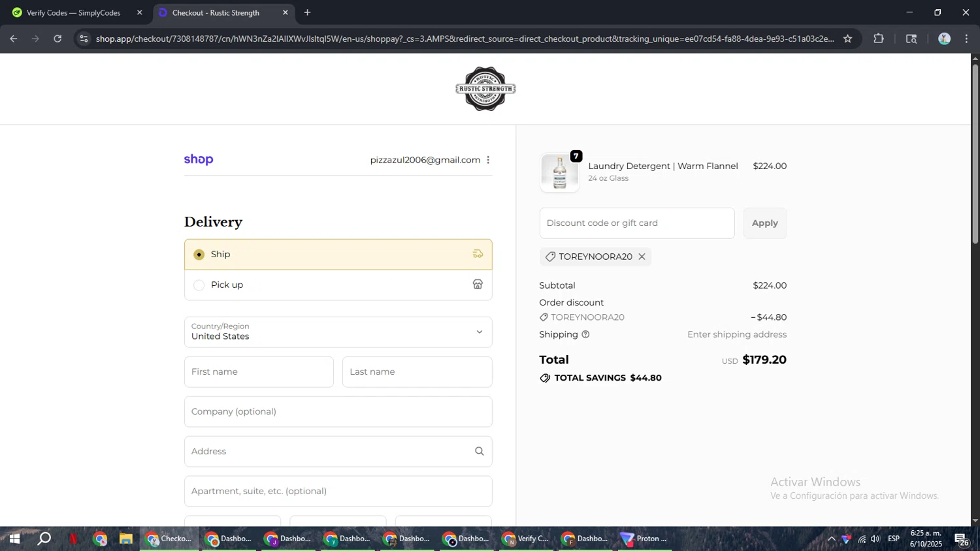Image resolution: width=980 pixels, height=551 pixels.
Task: Click the store pickup icon
Action: pyautogui.click(x=478, y=285)
